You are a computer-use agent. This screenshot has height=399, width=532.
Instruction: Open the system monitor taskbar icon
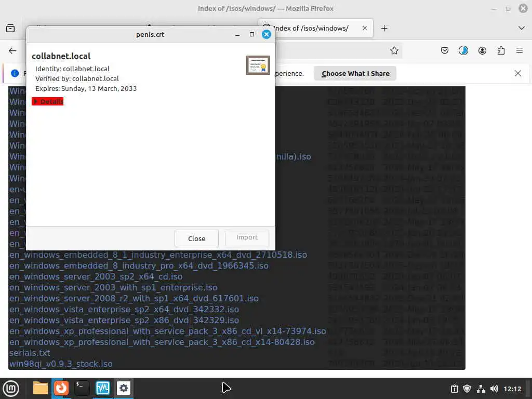(102, 388)
